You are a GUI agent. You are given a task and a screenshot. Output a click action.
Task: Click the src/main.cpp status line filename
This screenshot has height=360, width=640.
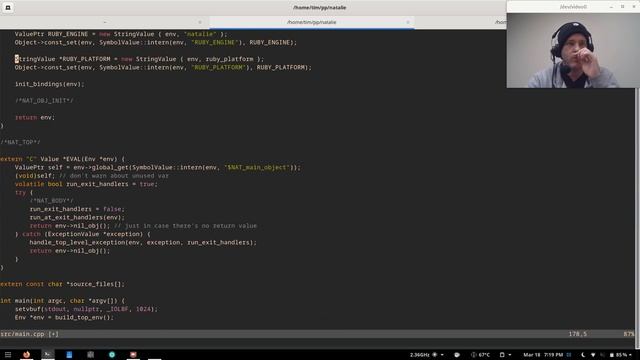coord(22,334)
